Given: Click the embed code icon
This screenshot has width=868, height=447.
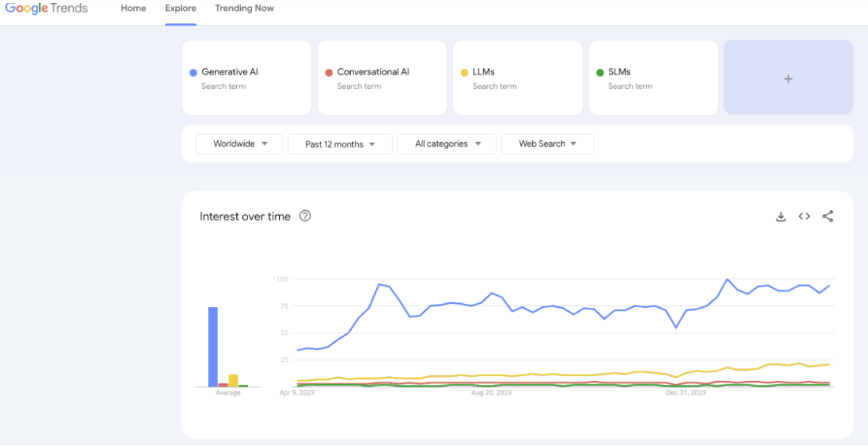Looking at the screenshot, I should 804,217.
